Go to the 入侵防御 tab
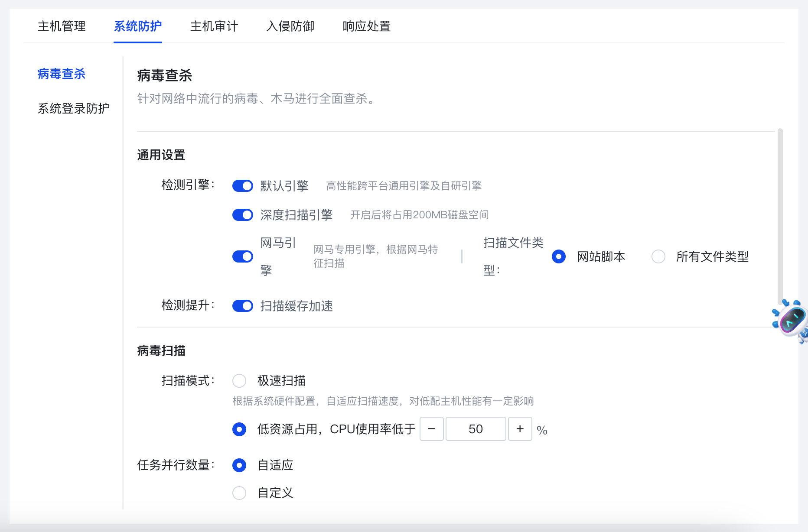This screenshot has height=532, width=808. pyautogui.click(x=290, y=26)
